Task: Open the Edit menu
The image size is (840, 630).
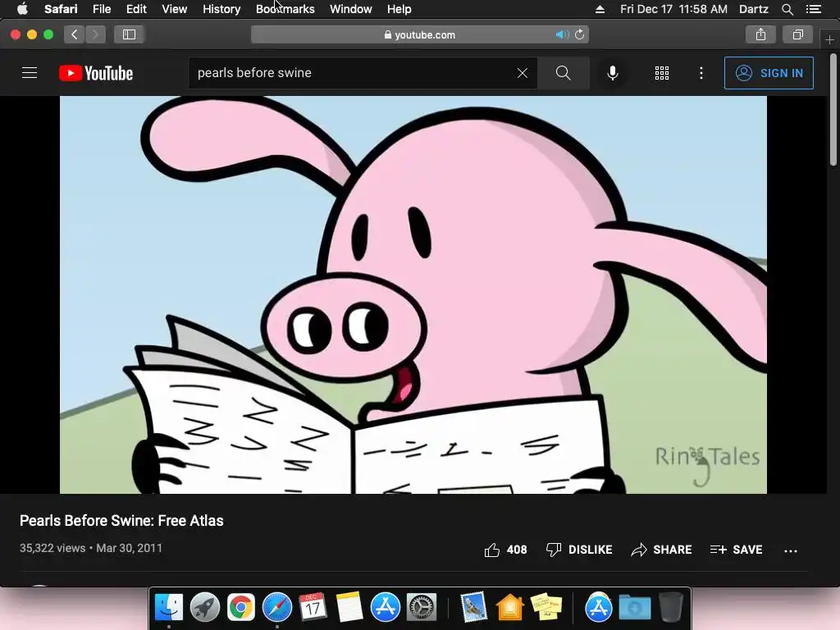Action: point(136,9)
